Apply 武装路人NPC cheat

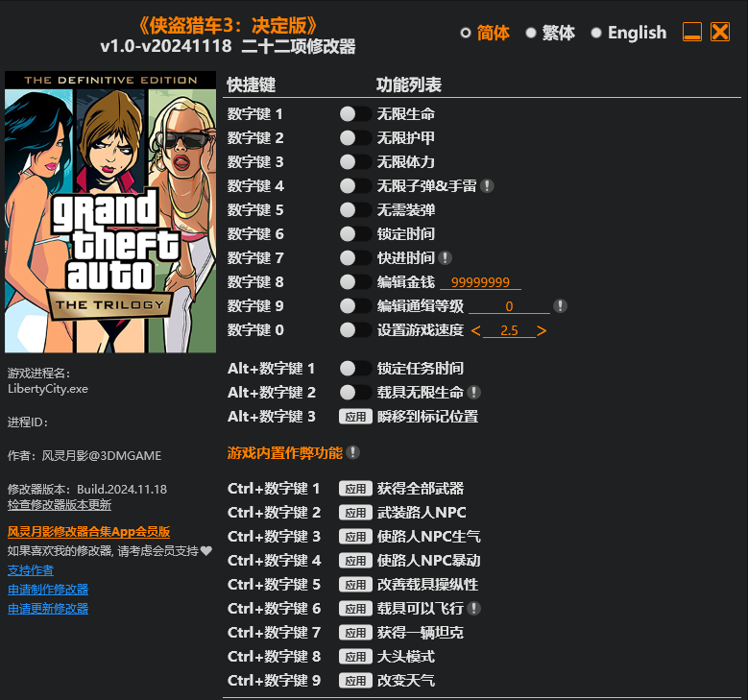pyautogui.click(x=355, y=513)
